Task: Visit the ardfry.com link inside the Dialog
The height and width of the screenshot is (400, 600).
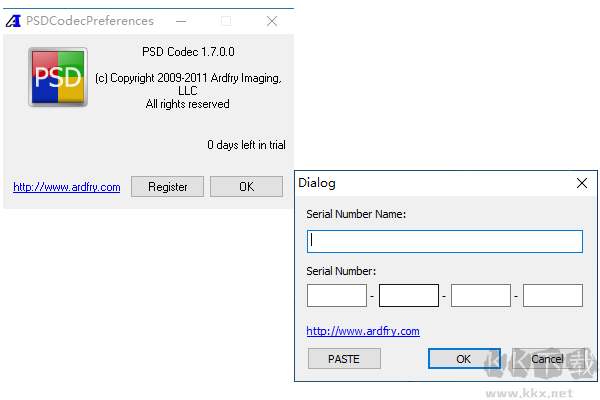Action: [x=363, y=331]
